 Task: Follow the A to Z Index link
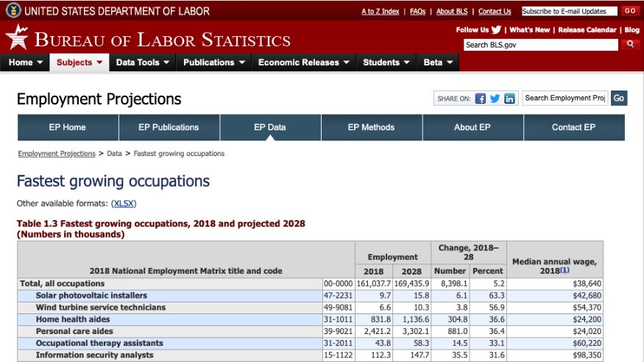click(380, 12)
